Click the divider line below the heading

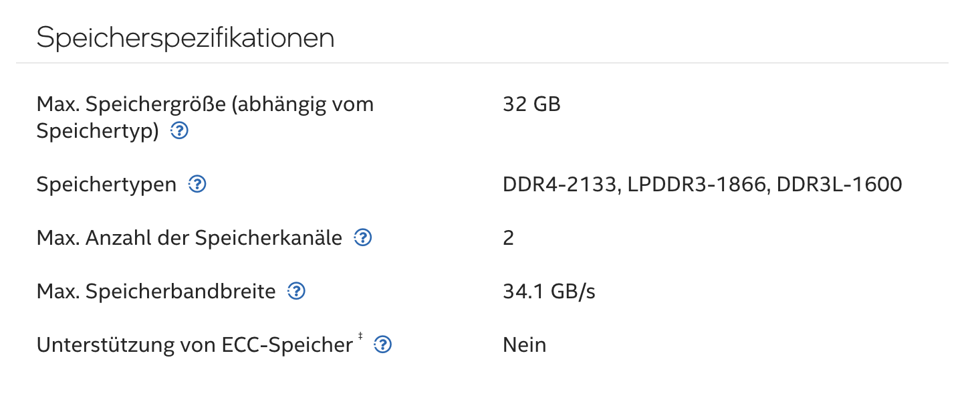481,64
